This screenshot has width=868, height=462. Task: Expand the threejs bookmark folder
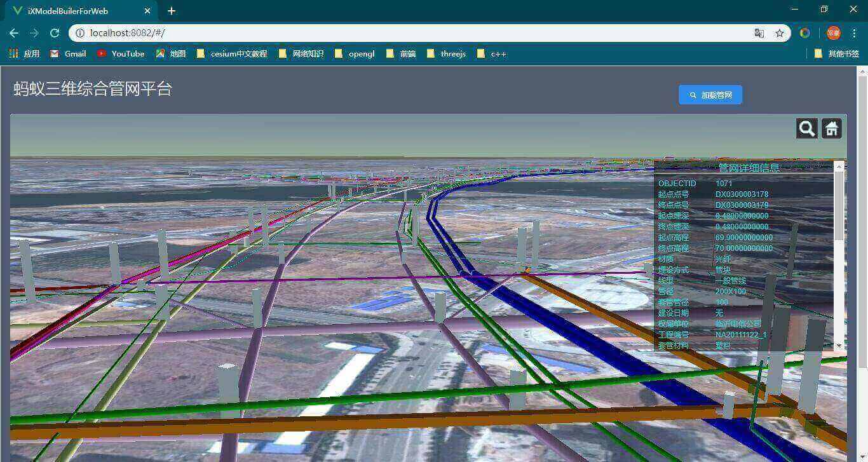click(x=446, y=54)
